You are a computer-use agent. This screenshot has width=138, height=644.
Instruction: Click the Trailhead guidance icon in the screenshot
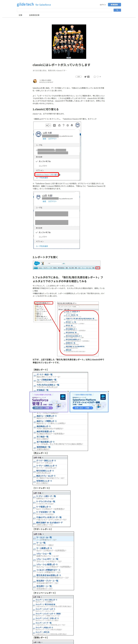[59, 125]
